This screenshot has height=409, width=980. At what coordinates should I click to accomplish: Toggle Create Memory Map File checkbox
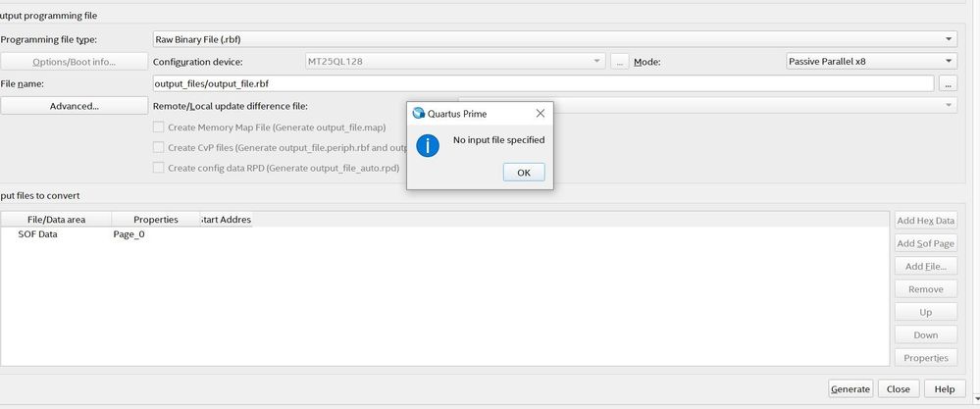[x=159, y=128]
